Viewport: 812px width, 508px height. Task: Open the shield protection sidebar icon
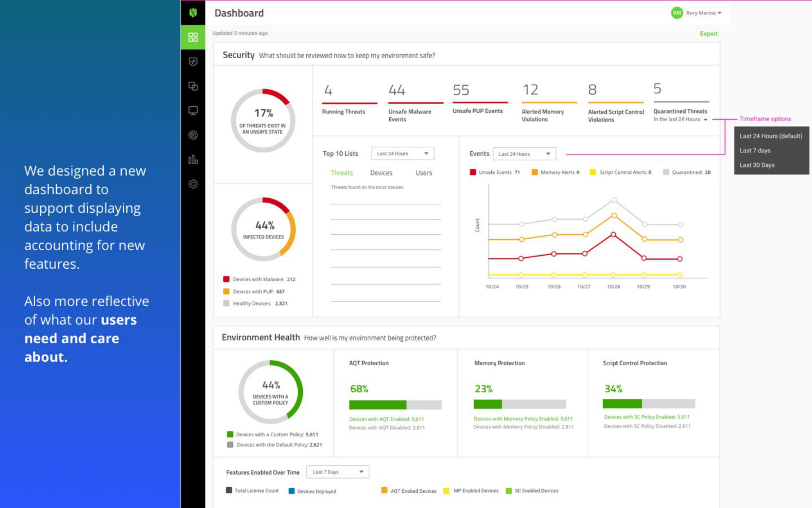point(193,62)
